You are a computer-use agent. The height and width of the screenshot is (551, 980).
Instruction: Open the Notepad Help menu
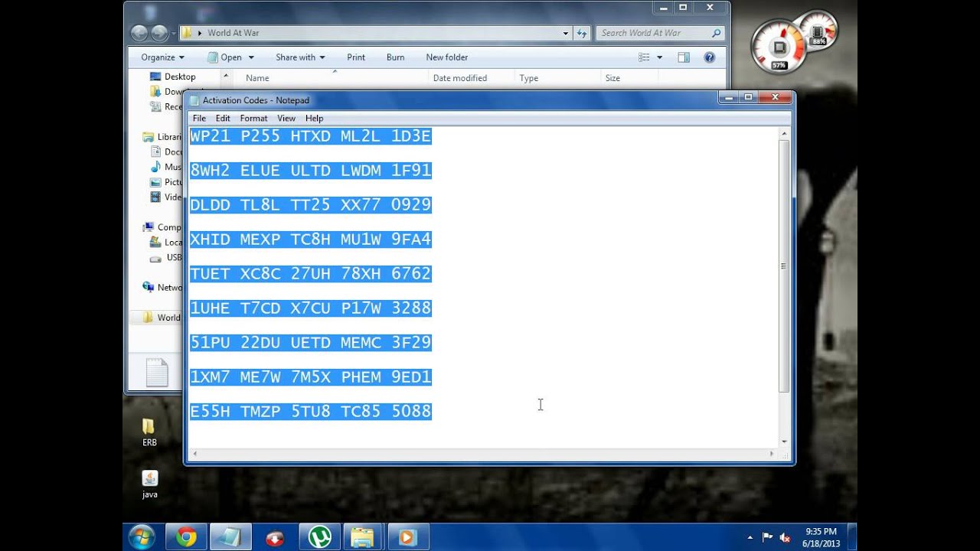click(x=314, y=119)
